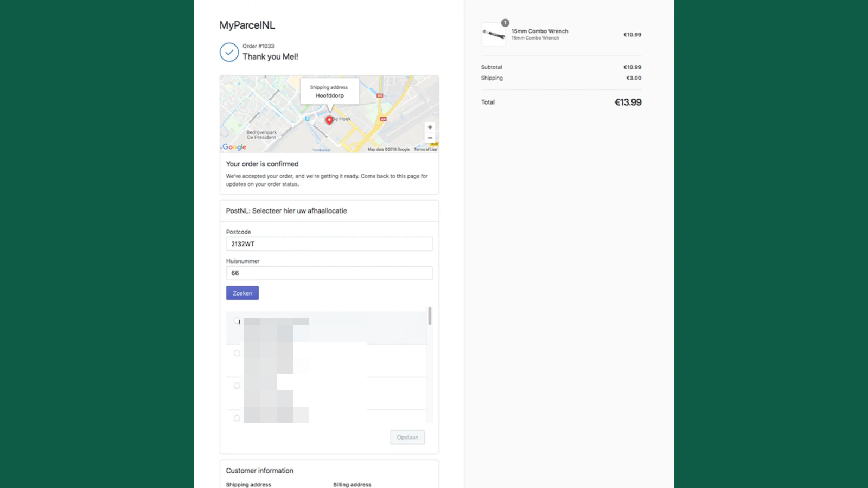
Task: Click the Google logo on the map
Action: 233,146
